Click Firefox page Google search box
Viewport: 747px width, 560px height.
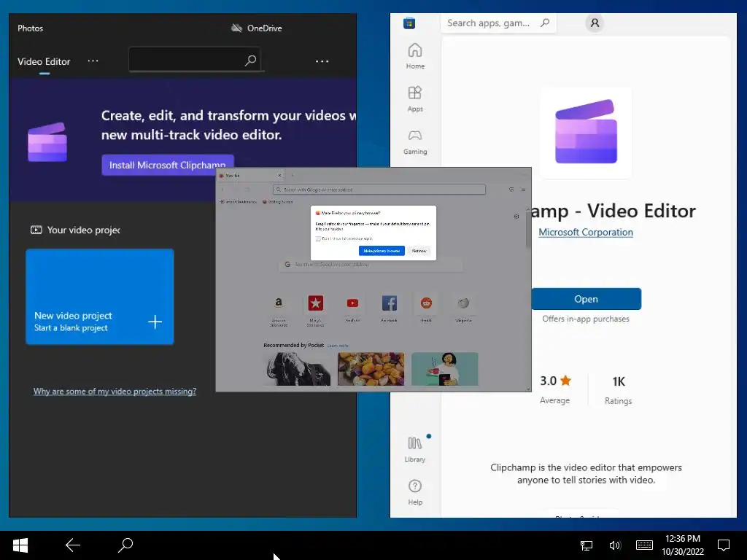point(370,264)
